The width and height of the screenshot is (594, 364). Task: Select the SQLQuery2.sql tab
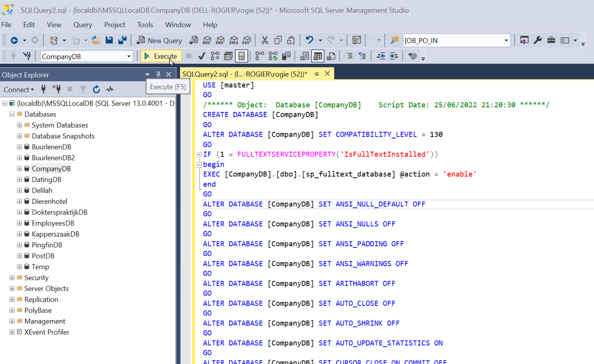[245, 74]
